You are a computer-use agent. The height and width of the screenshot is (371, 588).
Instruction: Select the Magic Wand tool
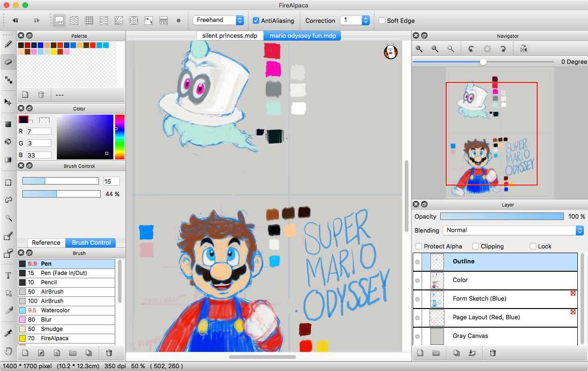tap(8, 218)
